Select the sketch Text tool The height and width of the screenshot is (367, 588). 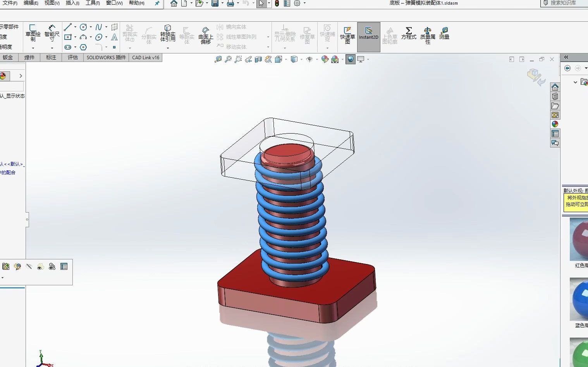(x=114, y=37)
